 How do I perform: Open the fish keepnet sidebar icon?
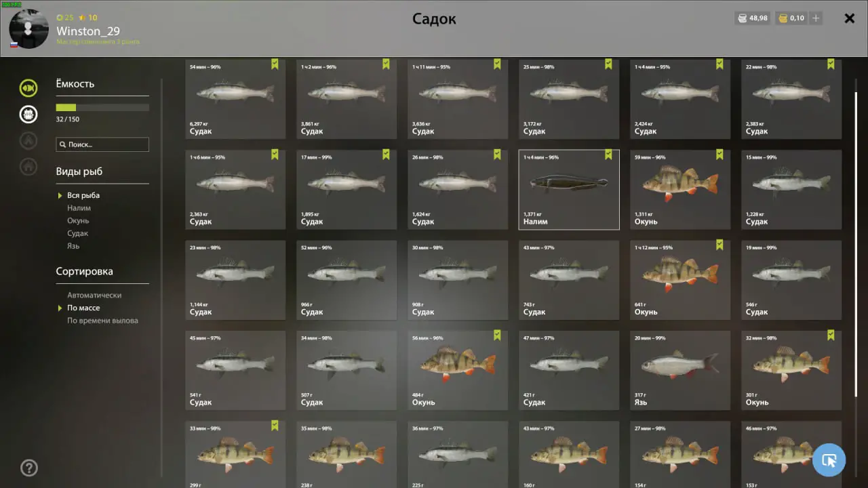pos(28,87)
